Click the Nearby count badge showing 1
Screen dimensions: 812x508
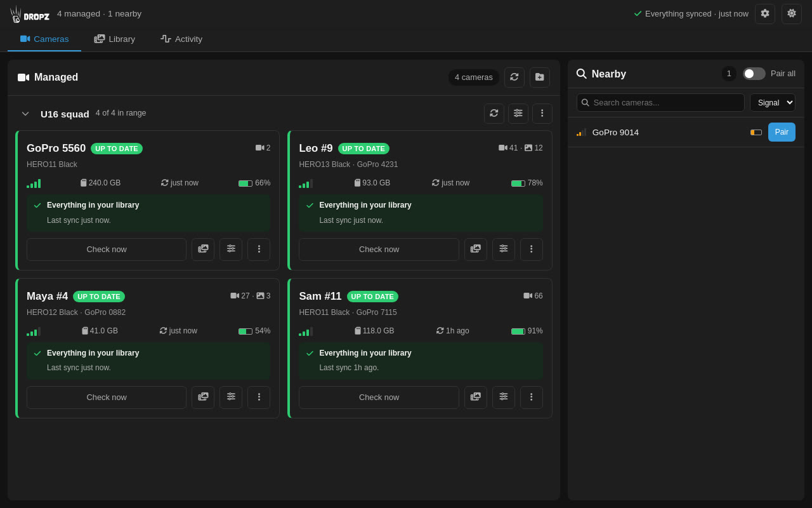click(x=729, y=74)
